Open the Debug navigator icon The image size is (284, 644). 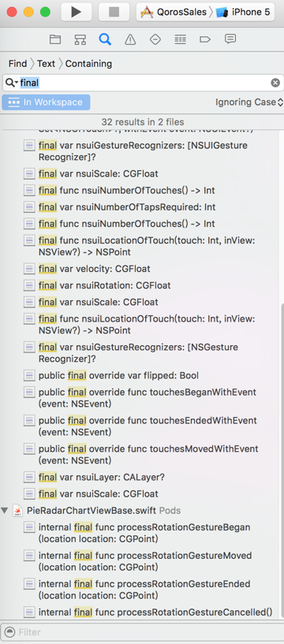click(180, 39)
